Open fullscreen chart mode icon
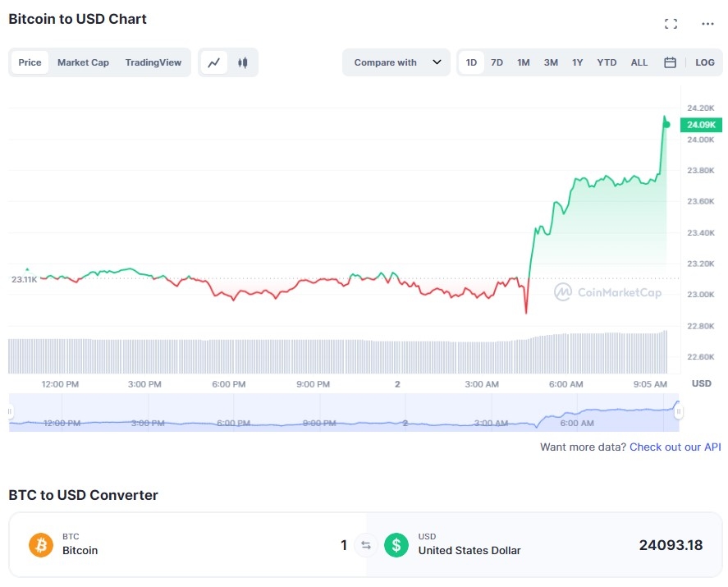728x587 pixels. tap(671, 24)
